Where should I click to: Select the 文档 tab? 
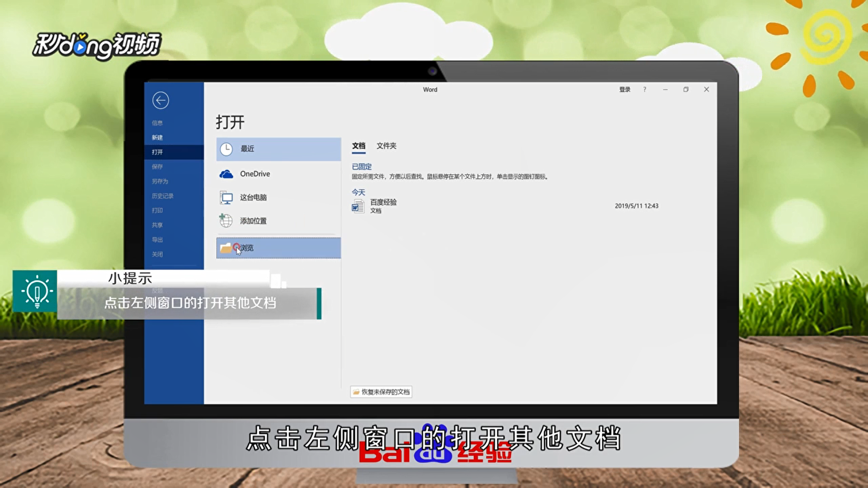coord(359,145)
